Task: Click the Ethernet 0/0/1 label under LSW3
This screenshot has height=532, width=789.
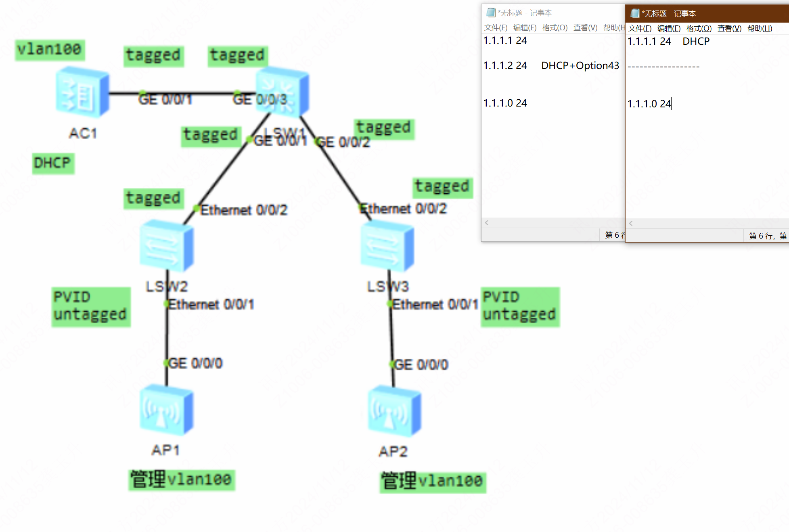Action: tap(435, 304)
